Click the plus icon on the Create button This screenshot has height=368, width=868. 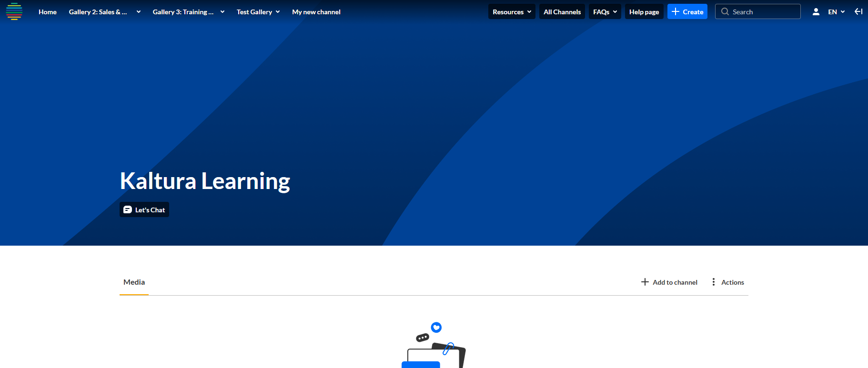tap(676, 11)
